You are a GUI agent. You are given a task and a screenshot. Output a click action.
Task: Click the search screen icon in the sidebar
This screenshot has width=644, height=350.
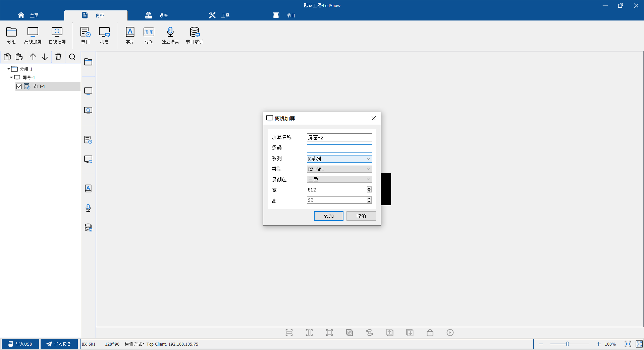(x=88, y=111)
